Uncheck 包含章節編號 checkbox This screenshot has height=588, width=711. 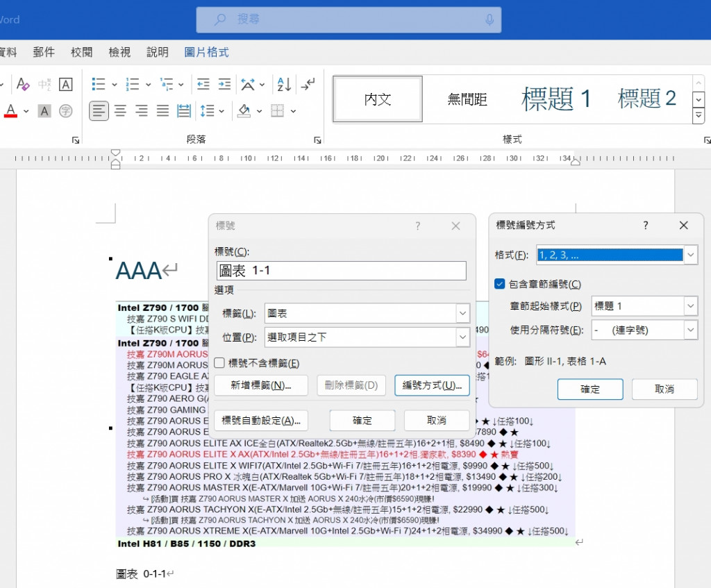point(500,284)
